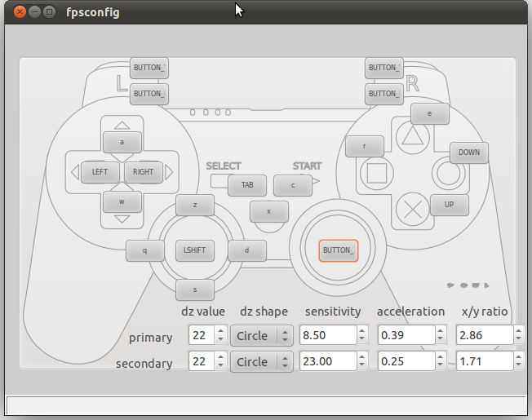
Task: Increase primary dz value with up arrow
Action: [x=220, y=331]
